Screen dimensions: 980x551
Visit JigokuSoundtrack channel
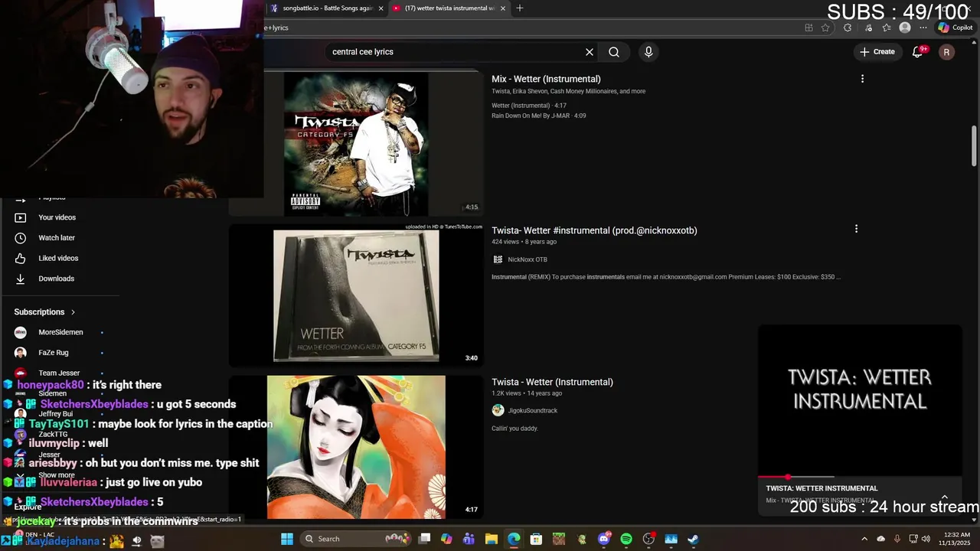pyautogui.click(x=533, y=410)
